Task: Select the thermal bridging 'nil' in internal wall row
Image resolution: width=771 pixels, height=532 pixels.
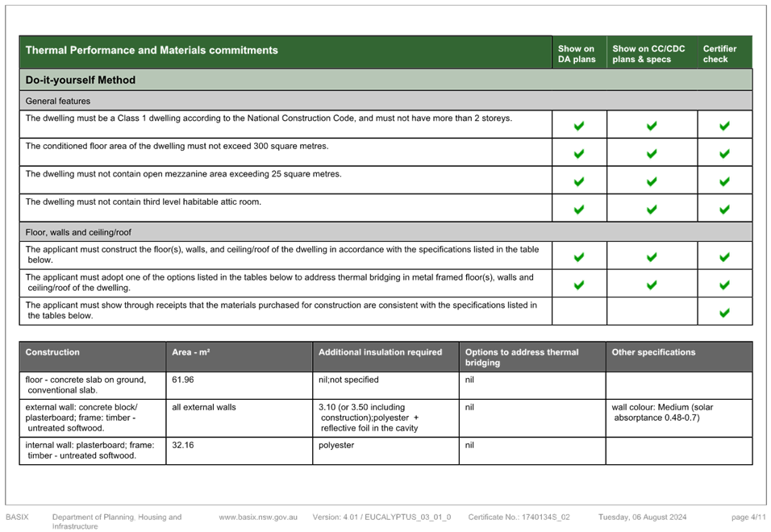Action: coord(469,445)
